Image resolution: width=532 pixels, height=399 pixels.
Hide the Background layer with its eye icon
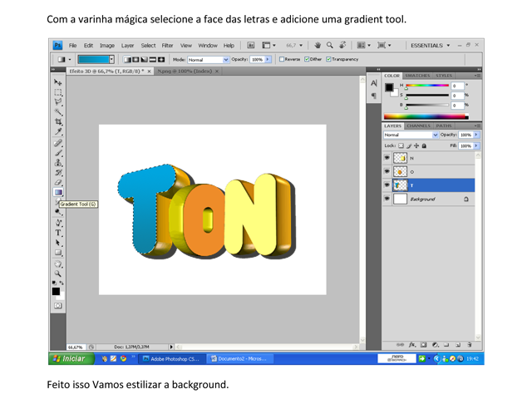[x=387, y=199]
